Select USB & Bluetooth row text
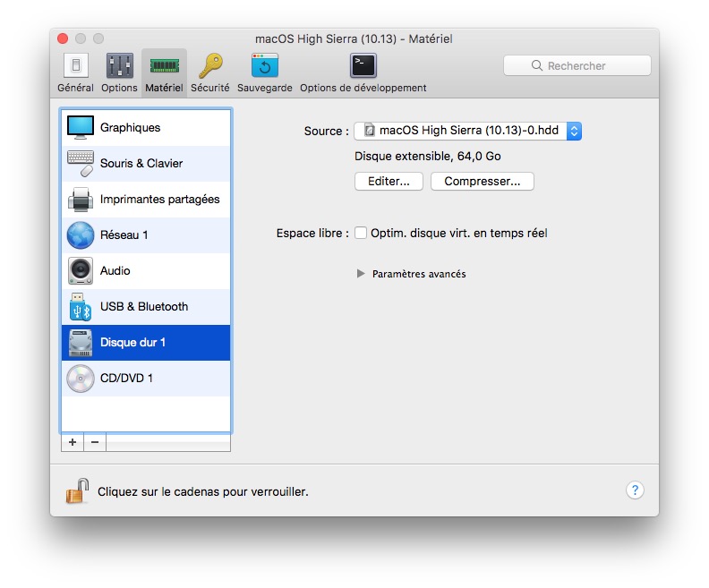709x588 pixels. (144, 306)
